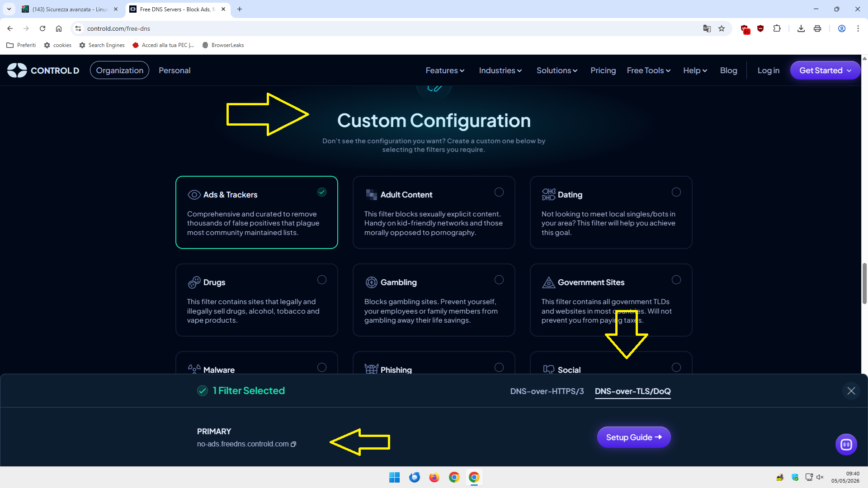Viewport: 868px width, 488px height.
Task: Click the Control D logo
Action: [43, 70]
